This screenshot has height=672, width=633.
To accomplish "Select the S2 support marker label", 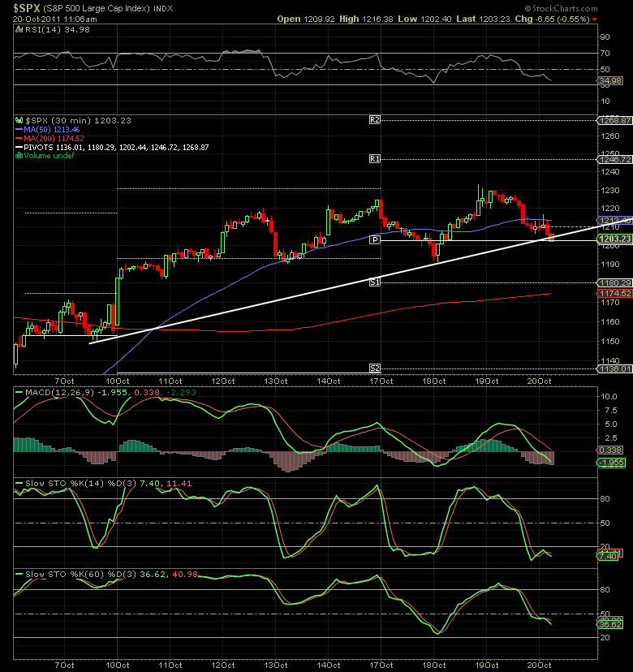I will click(x=375, y=368).
